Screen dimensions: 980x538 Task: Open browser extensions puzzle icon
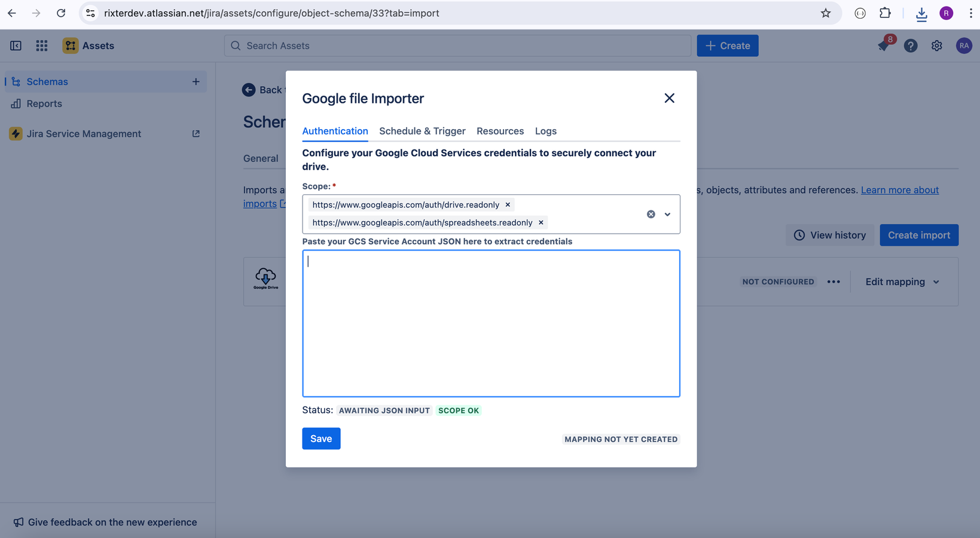[885, 13]
